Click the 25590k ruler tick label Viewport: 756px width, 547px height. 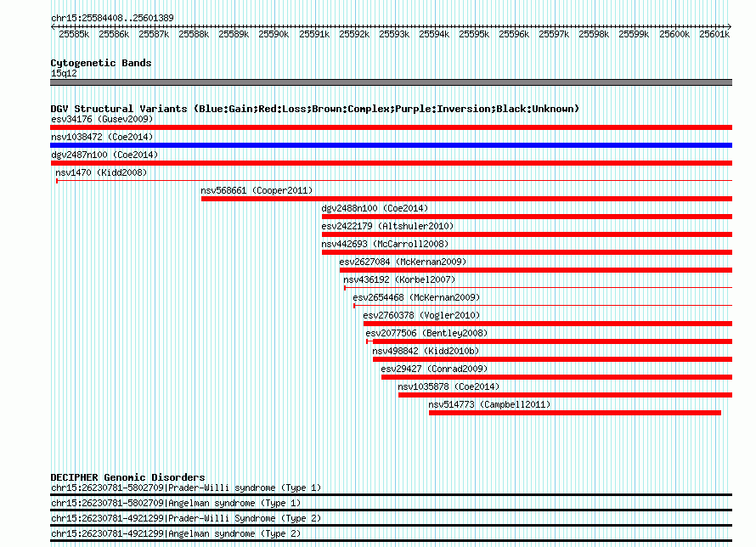(274, 34)
